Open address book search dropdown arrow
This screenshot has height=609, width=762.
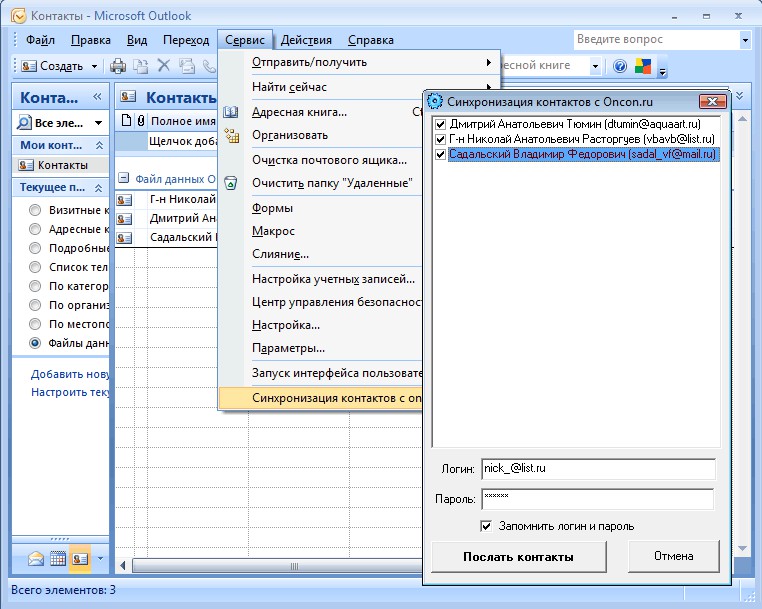click(595, 66)
